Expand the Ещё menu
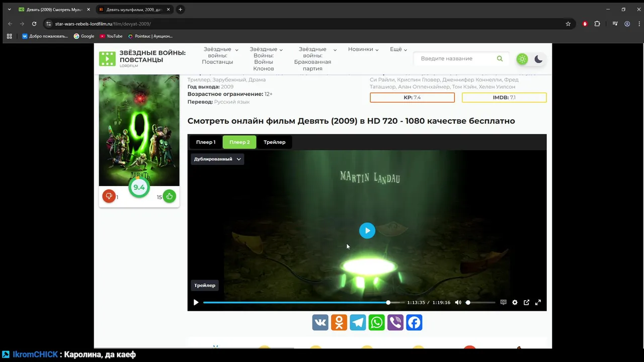 click(x=398, y=49)
